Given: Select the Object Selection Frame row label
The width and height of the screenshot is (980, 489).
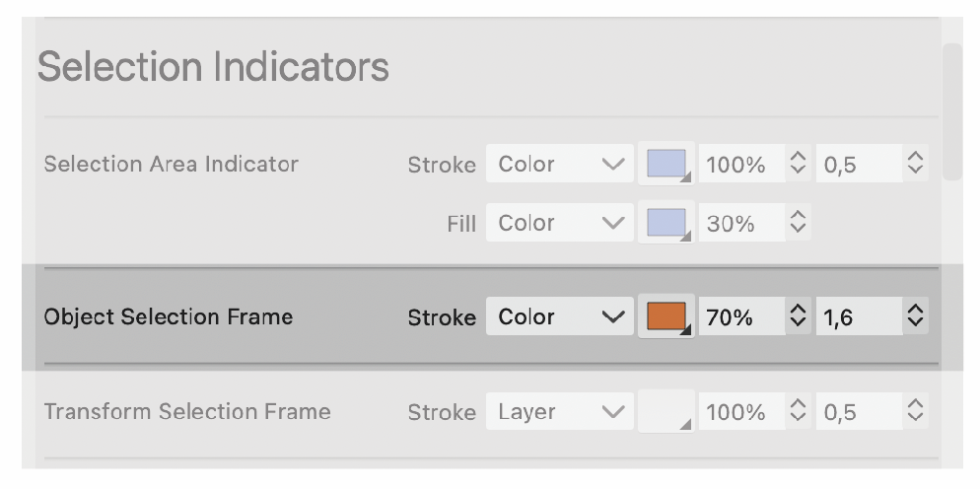Looking at the screenshot, I should tap(169, 317).
